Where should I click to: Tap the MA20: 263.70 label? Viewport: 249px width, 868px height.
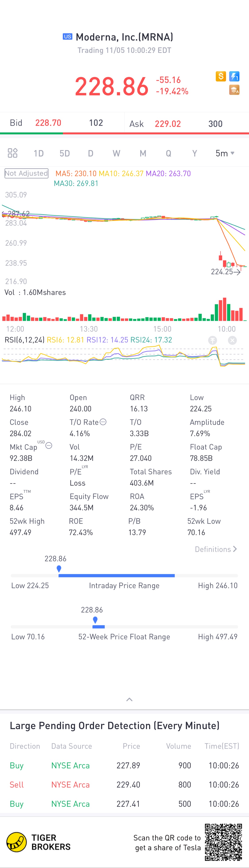click(x=168, y=173)
